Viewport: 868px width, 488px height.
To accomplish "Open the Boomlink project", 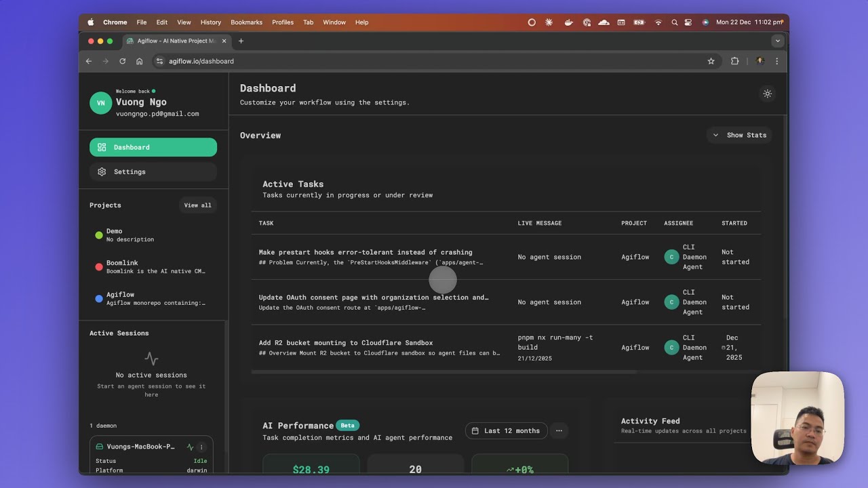I will [x=153, y=266].
